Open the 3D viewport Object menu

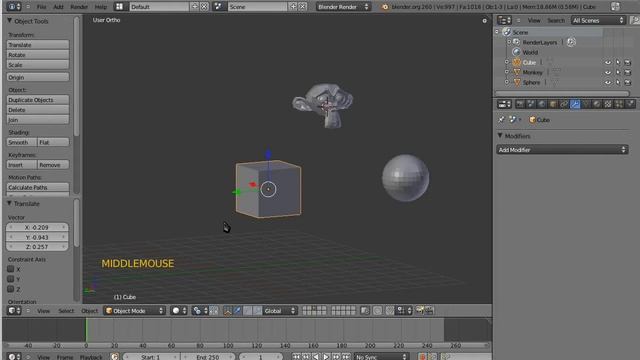pos(89,311)
